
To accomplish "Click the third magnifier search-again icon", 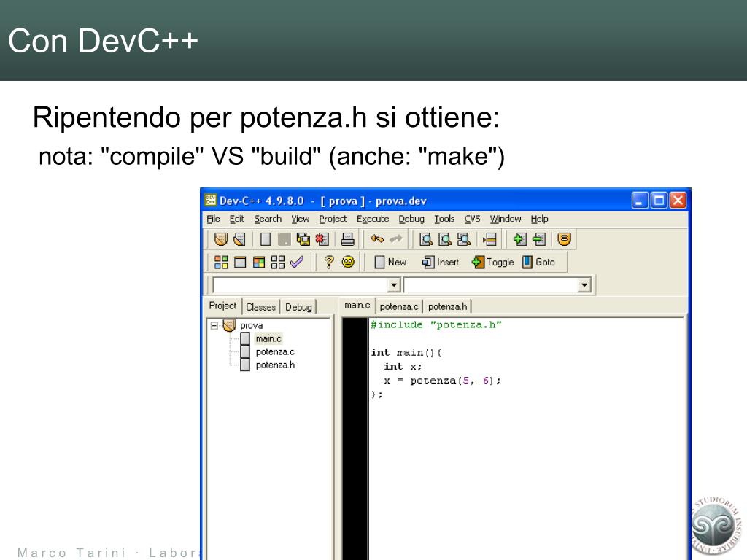I will coord(463,239).
